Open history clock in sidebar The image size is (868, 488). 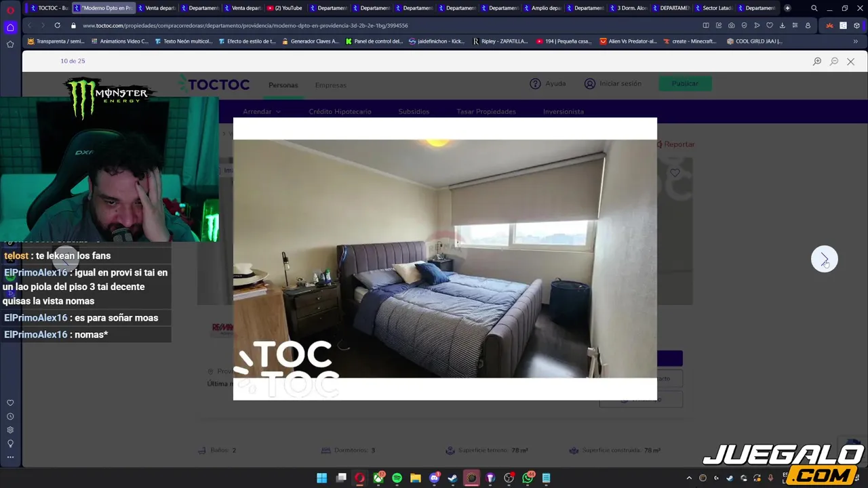click(x=10, y=416)
